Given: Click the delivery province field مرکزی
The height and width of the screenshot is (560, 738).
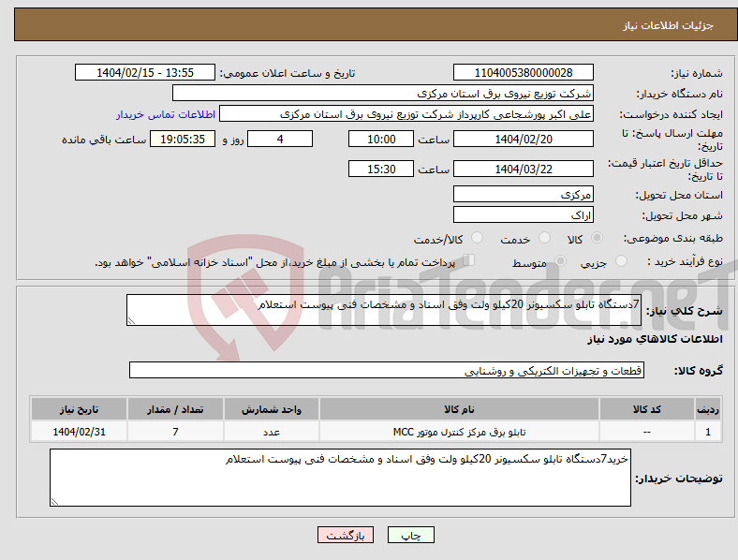Looking at the screenshot, I should (523, 194).
